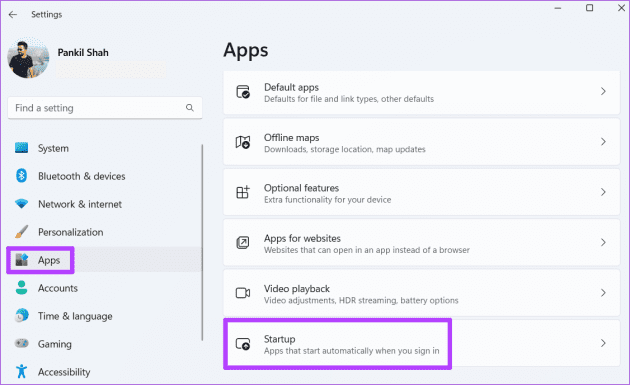The height and width of the screenshot is (385, 630).
Task: Maximize the Settings window
Action: (589, 8)
